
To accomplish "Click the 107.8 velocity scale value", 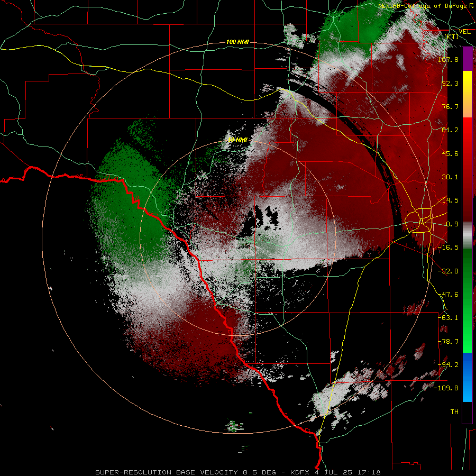I will [448, 59].
